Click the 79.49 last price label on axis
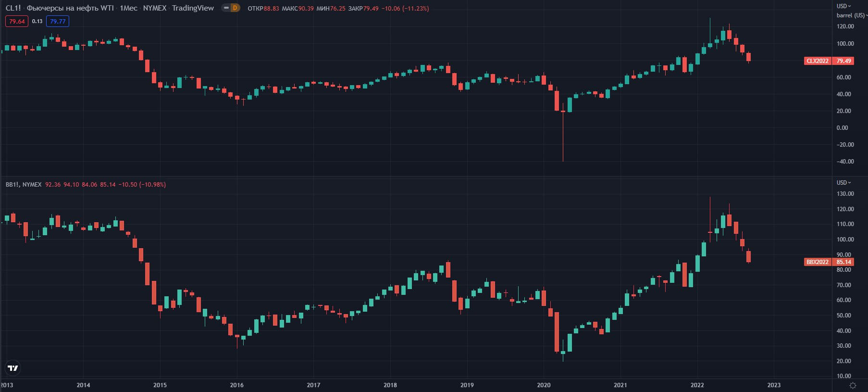 (843, 61)
